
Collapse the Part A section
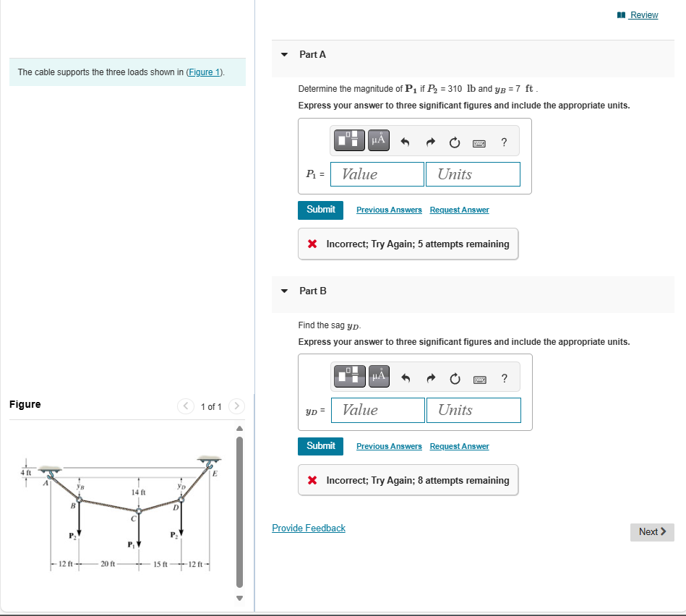[x=283, y=54]
